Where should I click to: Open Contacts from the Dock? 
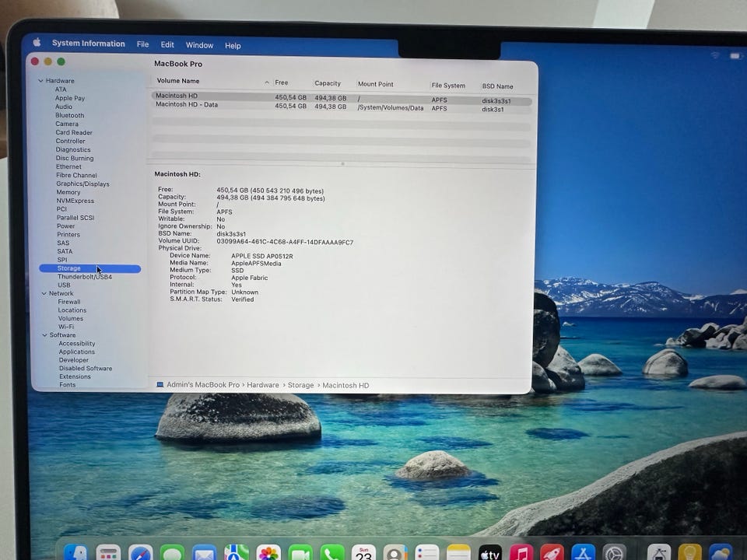click(395, 553)
